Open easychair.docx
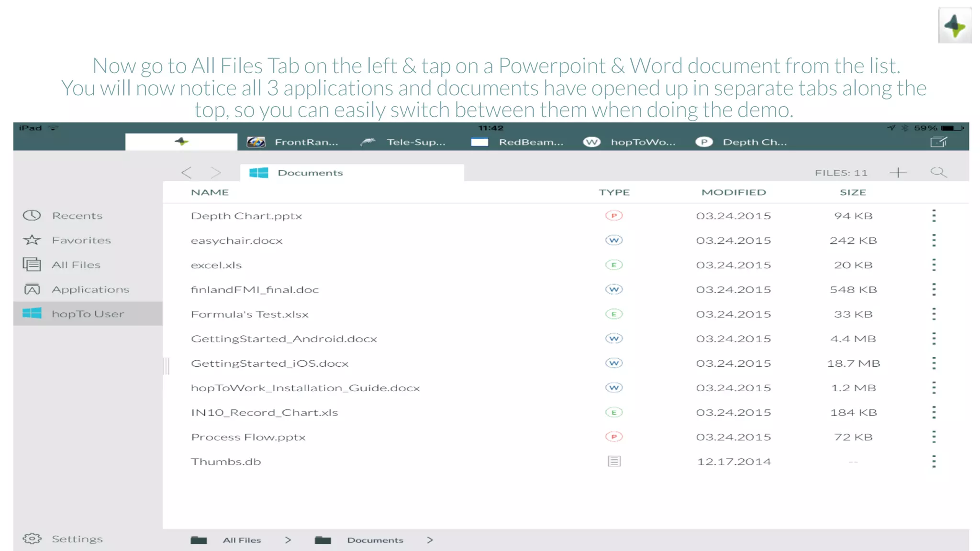Screen dimensions: 980x551 (x=237, y=241)
